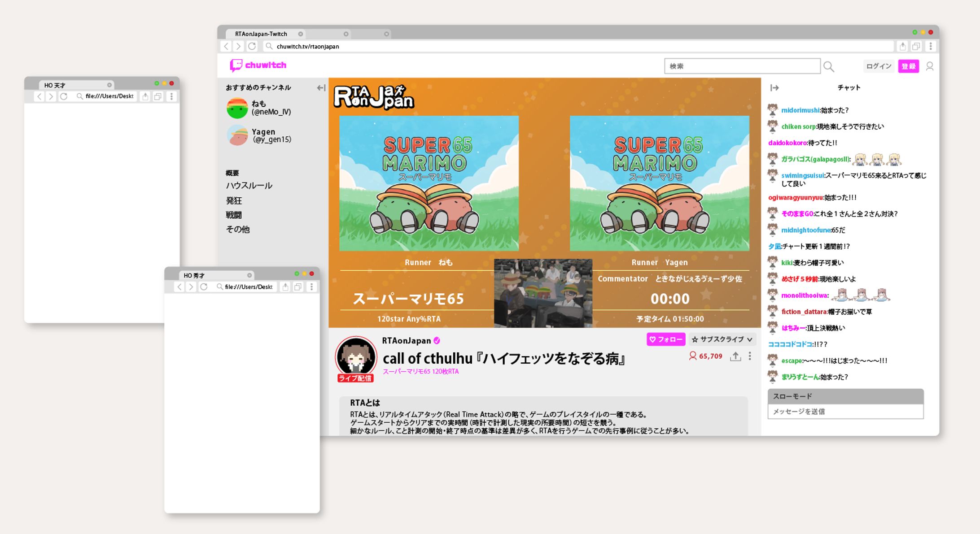Toggle the pink フォロー follow button
The width and height of the screenshot is (980, 534).
(665, 339)
